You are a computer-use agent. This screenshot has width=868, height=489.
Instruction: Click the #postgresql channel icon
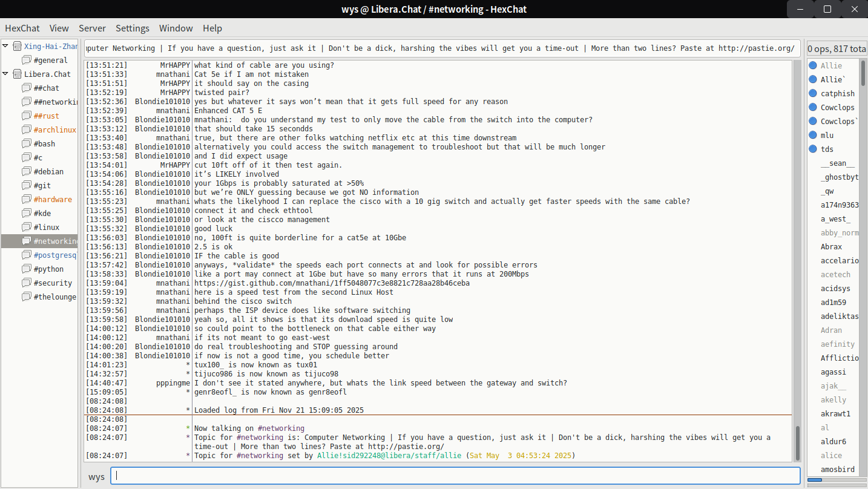pos(27,255)
